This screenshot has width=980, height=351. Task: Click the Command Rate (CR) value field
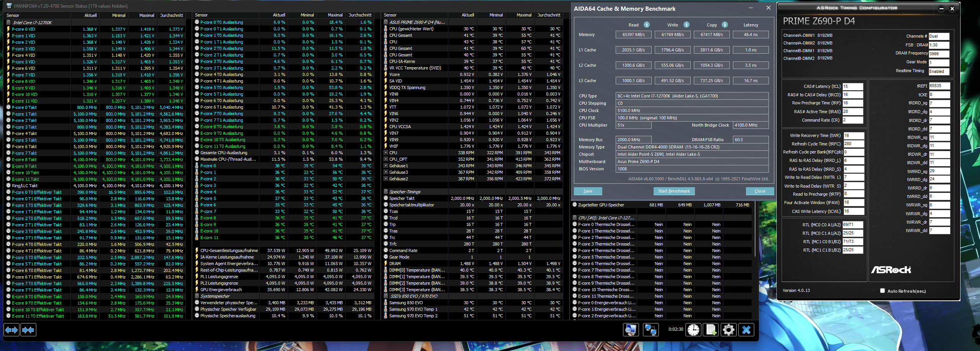(x=853, y=120)
